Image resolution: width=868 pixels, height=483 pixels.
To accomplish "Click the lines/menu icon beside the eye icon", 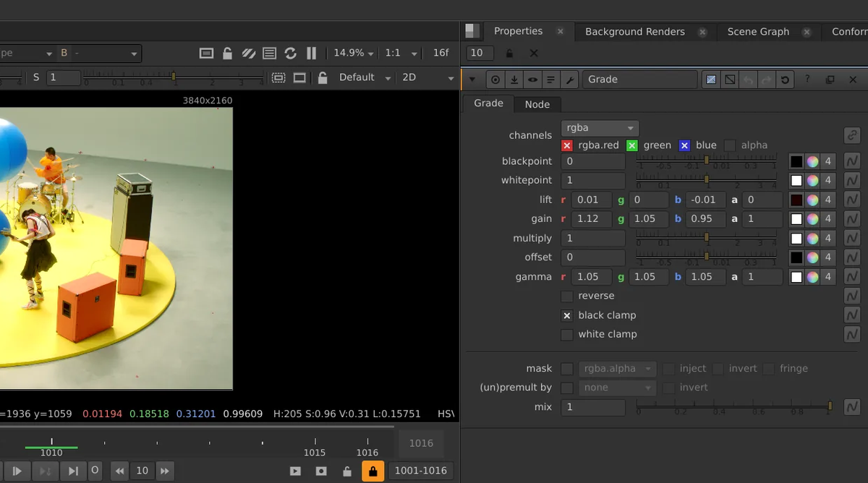I will [551, 80].
